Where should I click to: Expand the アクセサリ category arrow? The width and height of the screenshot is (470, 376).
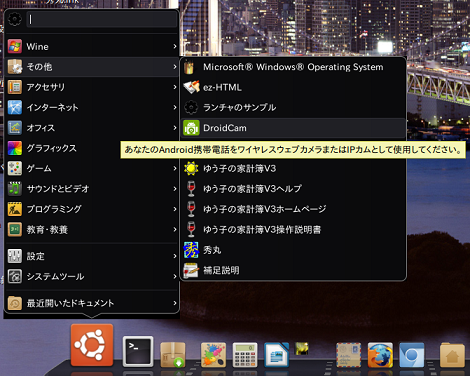pyautogui.click(x=175, y=87)
